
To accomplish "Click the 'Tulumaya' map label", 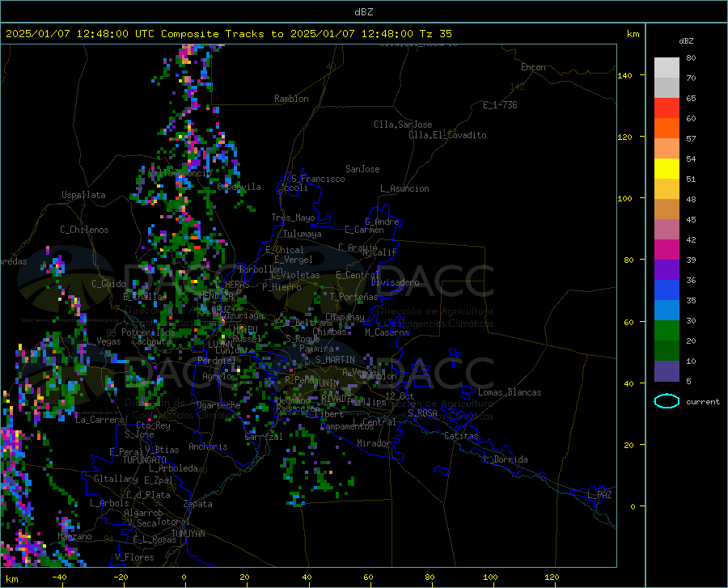I will click(303, 234).
